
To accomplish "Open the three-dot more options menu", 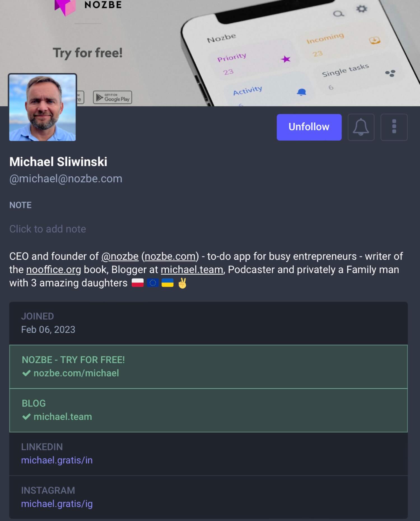I will tap(394, 127).
